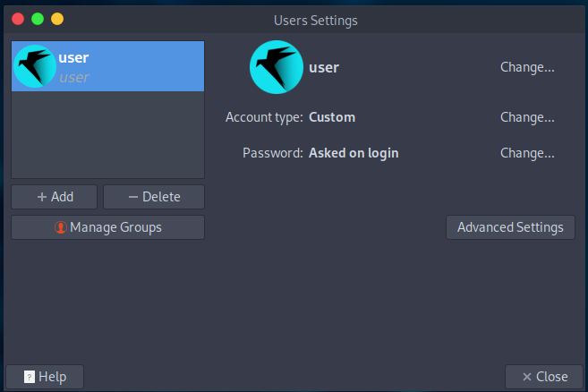Click the user avatar in the accounts list
This screenshot has height=392, width=588.
pyautogui.click(x=35, y=67)
